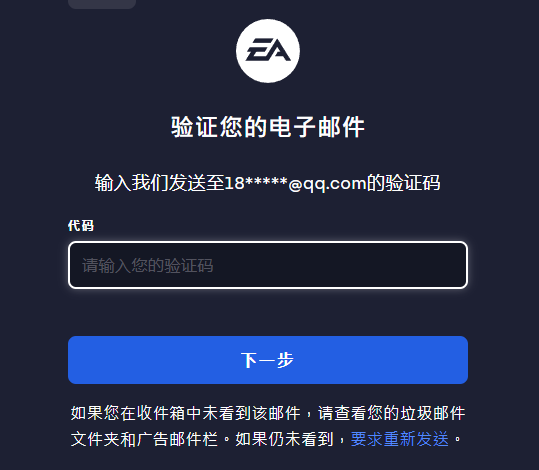Click the 的验证码 text after the email
Screen dimensions: 539x470
tap(403, 183)
